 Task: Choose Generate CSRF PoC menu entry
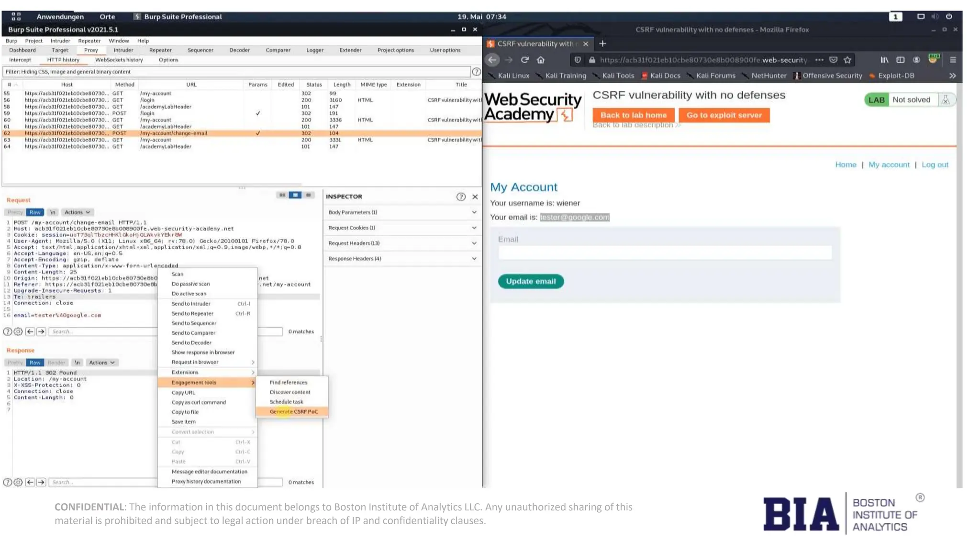(293, 411)
